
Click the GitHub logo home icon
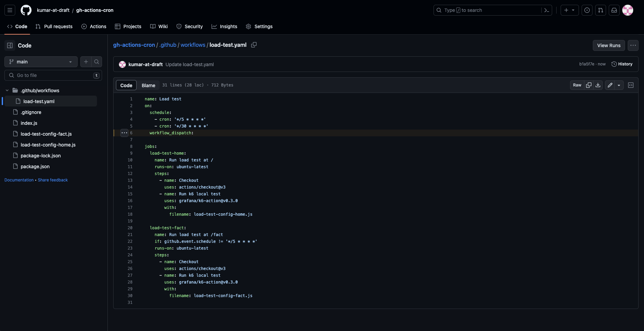[26, 10]
